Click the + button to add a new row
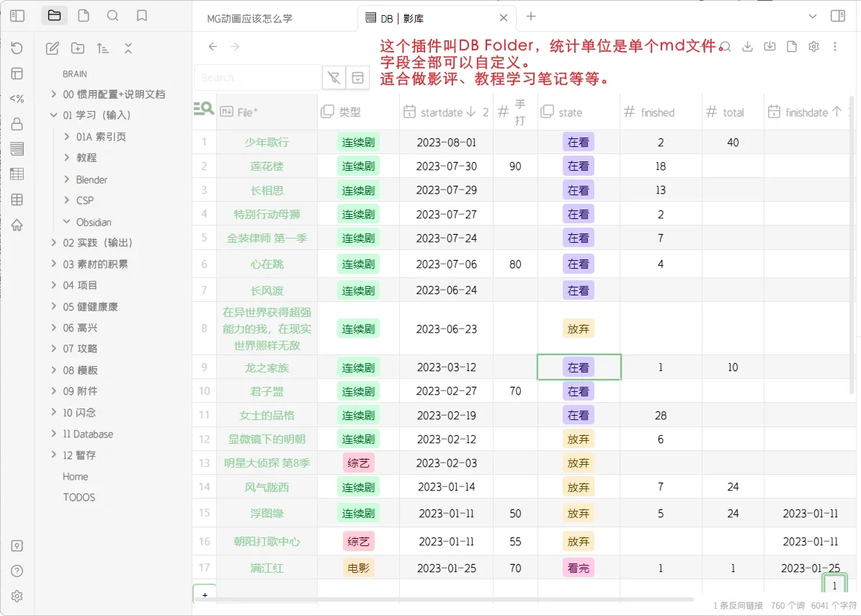 tap(204, 593)
